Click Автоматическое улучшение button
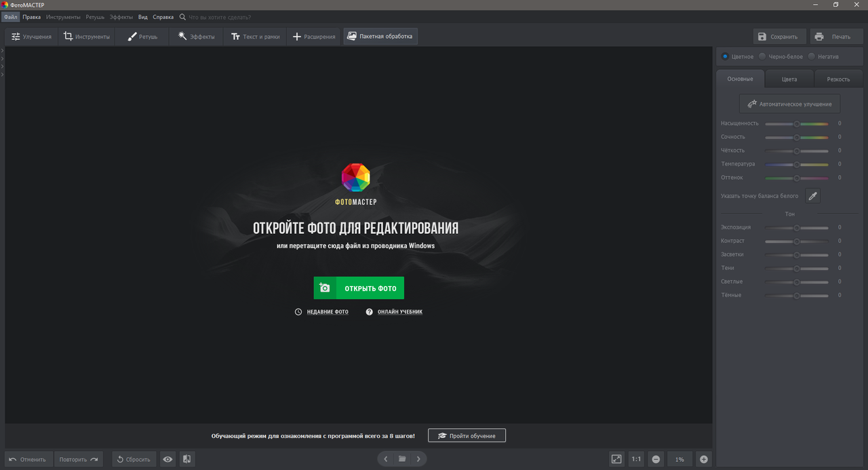868x470 pixels. (789, 104)
